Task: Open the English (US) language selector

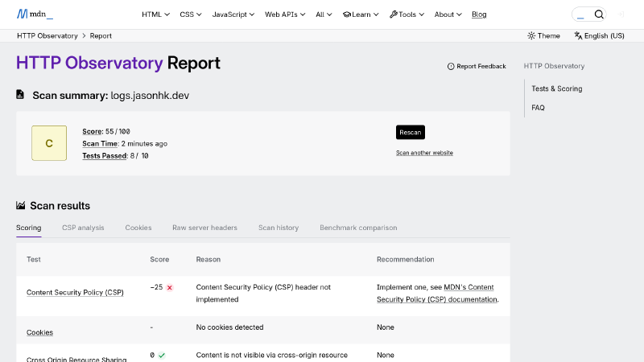Action: point(599,35)
